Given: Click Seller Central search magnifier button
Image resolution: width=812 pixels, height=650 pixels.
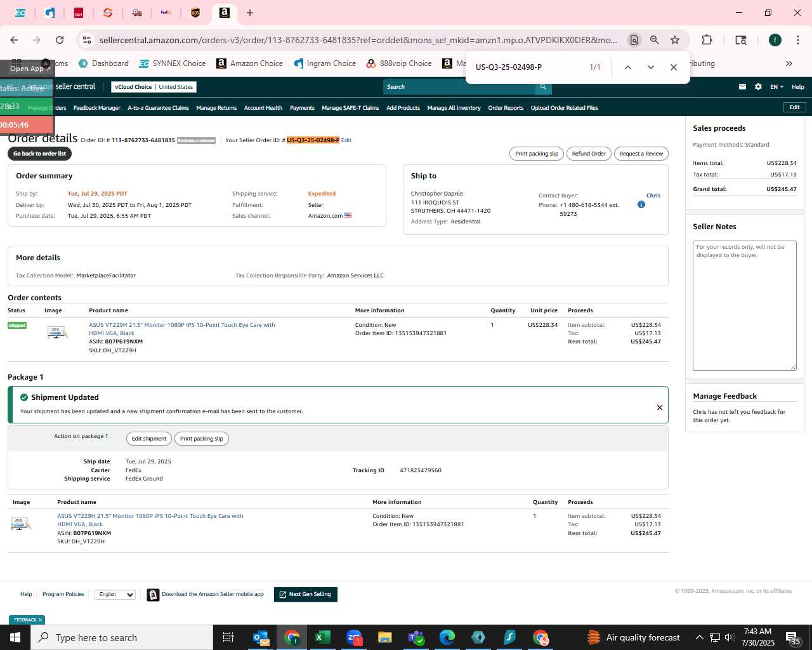Looking at the screenshot, I should pyautogui.click(x=543, y=87).
